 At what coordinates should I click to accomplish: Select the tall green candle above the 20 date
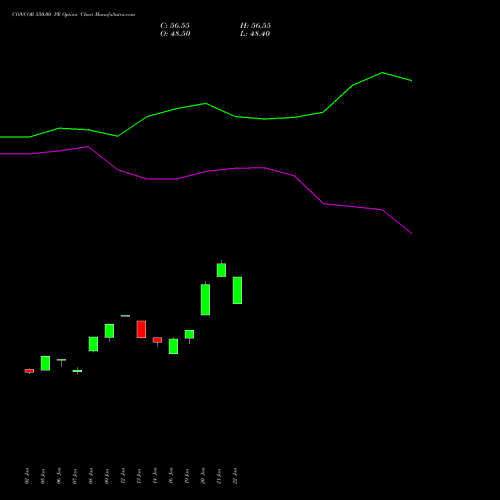pyautogui.click(x=205, y=300)
